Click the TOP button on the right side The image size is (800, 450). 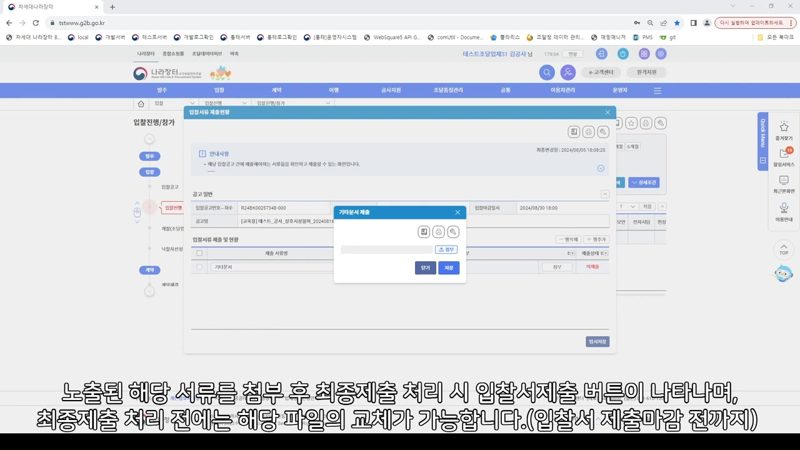[784, 249]
